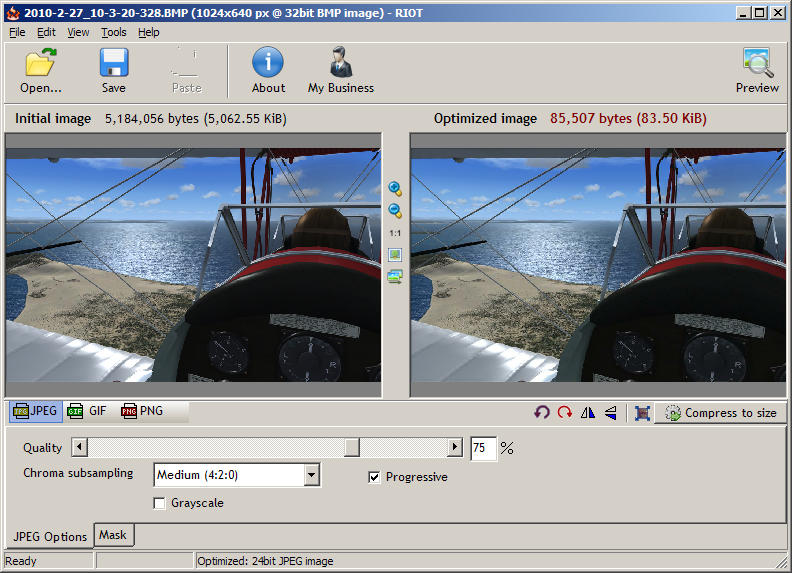Rotate image right with red arrow
The height and width of the screenshot is (573, 792).
(565, 412)
